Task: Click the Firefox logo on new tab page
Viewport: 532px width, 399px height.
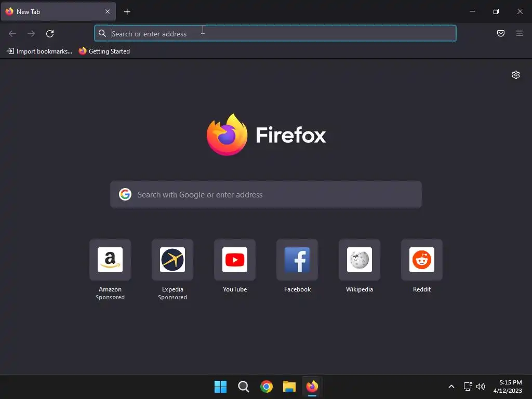Action: 267,135
